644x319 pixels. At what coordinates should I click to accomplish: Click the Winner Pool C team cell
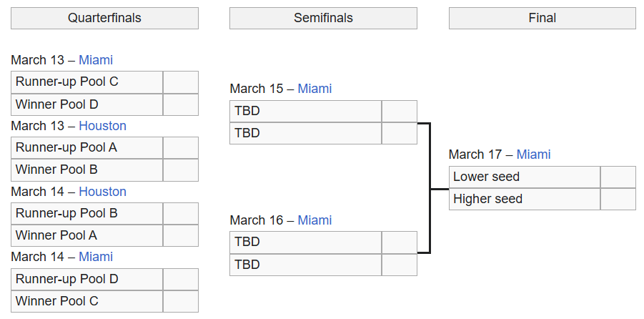pos(87,301)
